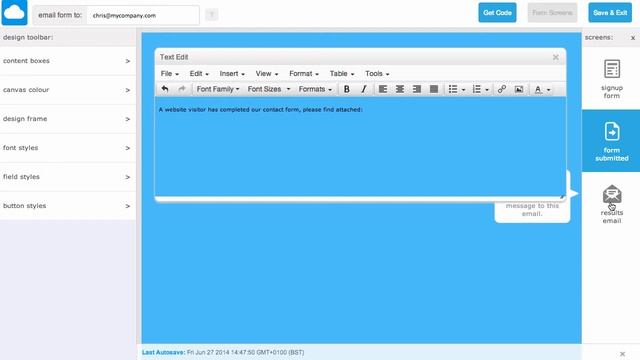Open text color dropdown arrow
640x360 pixels.
click(549, 90)
